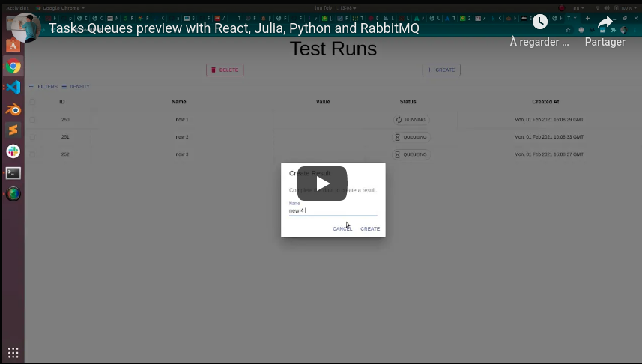The image size is (642, 364).
Task: Click CANCEL in the Create Result dialog
Action: pos(342,229)
